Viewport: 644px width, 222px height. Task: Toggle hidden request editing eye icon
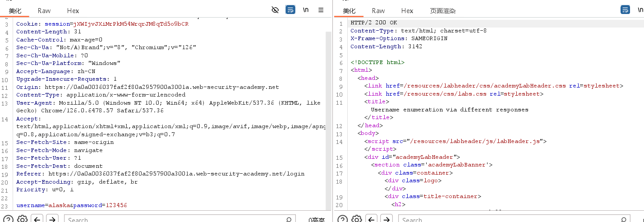(275, 10)
